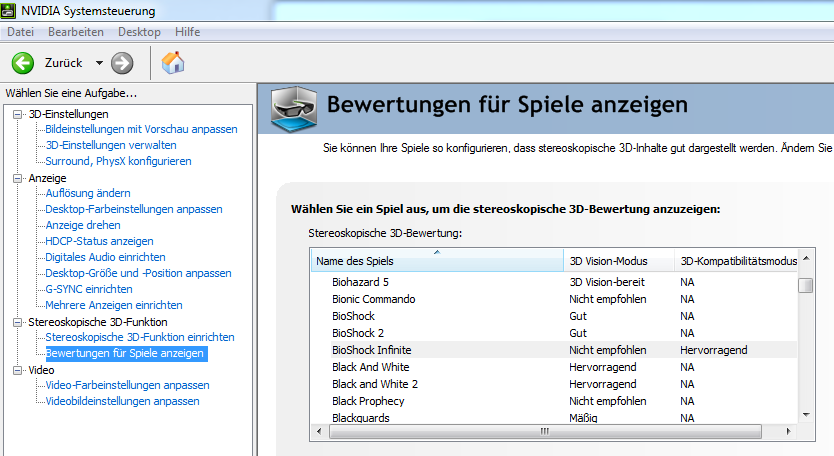This screenshot has height=456, width=834.
Task: Click the game list scroll up arrow
Action: 806,259
